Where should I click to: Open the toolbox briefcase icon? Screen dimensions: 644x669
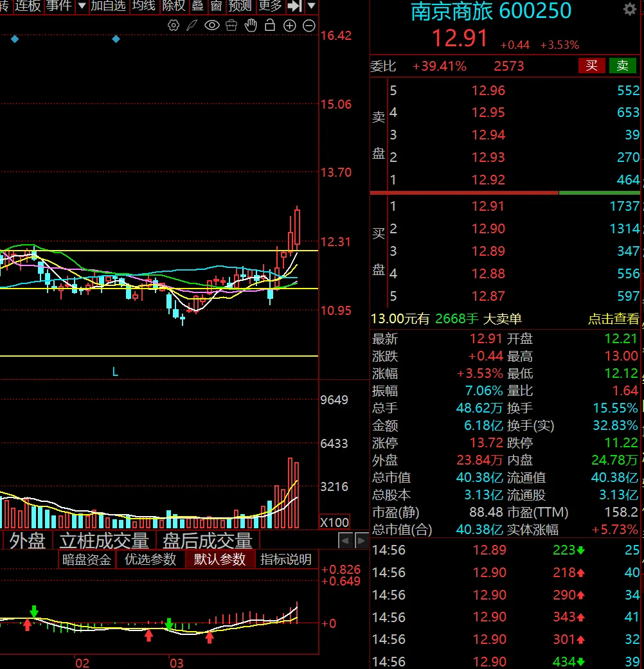tap(231, 26)
